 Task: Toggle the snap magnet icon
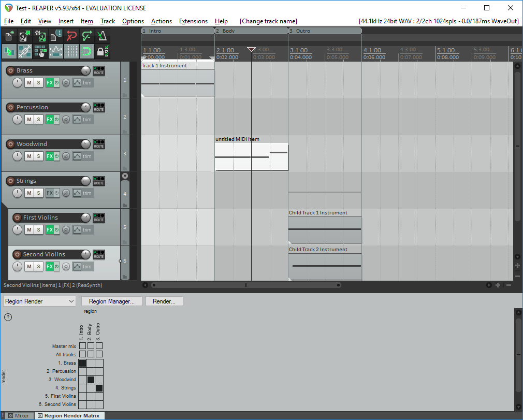[x=87, y=51]
